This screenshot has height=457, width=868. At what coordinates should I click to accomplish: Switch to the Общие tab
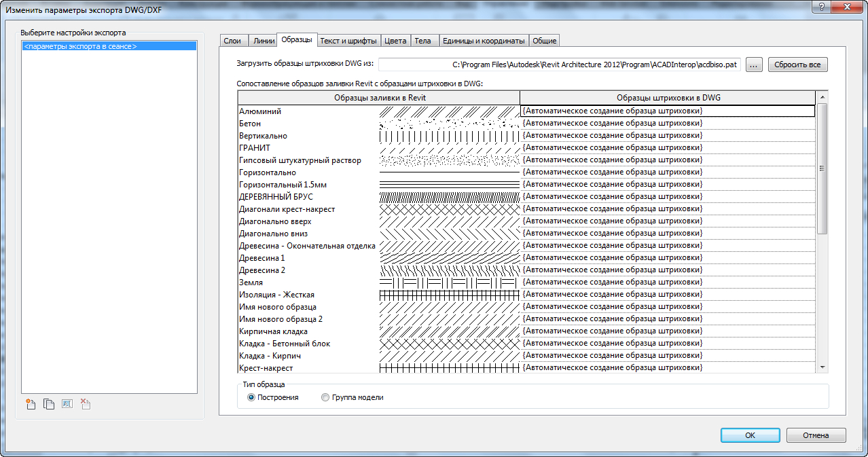(544, 41)
